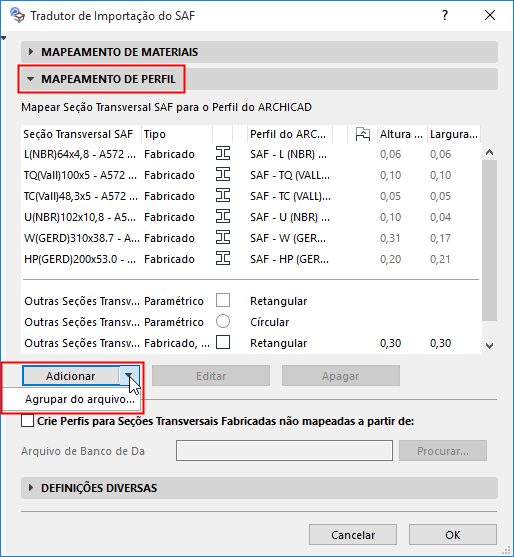514x557 pixels.
Task: Expand MAPEAMENTO DE MATERIAIS section
Action: [259, 52]
